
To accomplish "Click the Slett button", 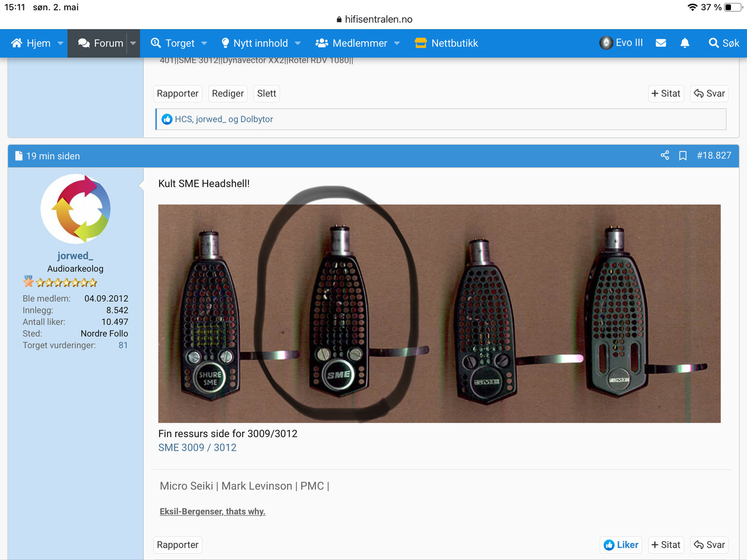I will pyautogui.click(x=267, y=93).
